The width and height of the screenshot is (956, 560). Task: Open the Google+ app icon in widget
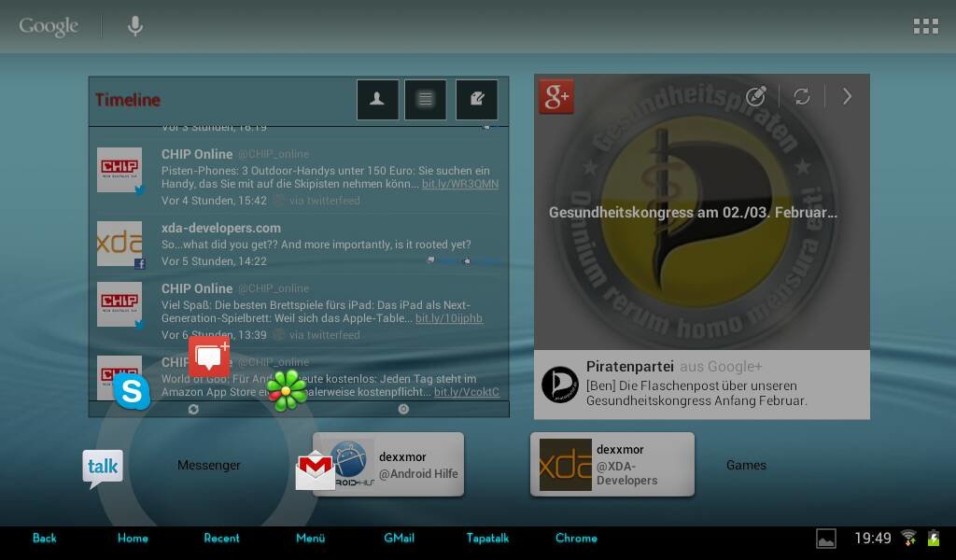coord(556,96)
